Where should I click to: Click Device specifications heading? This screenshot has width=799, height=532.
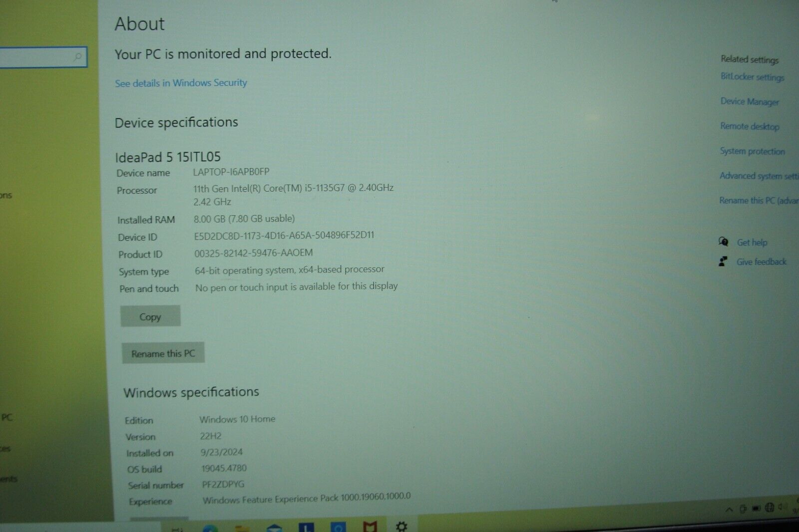coord(176,122)
